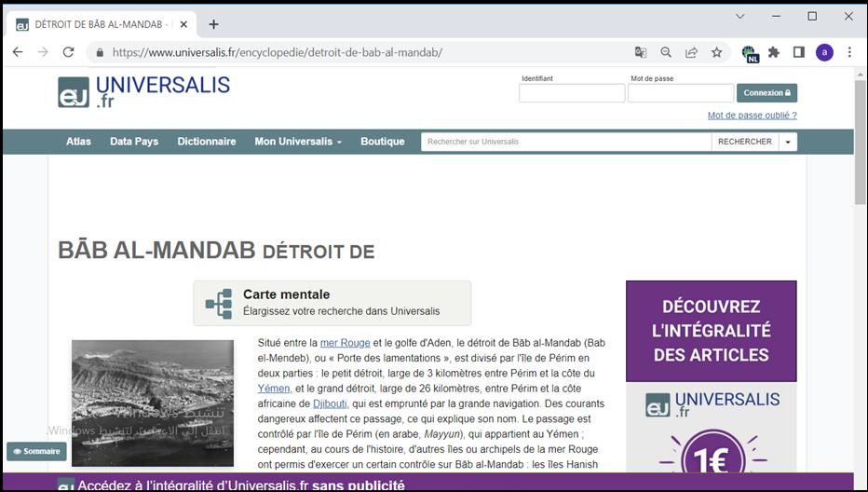The width and height of the screenshot is (868, 492).
Task: Open the tab search chevron
Action: 739,17
